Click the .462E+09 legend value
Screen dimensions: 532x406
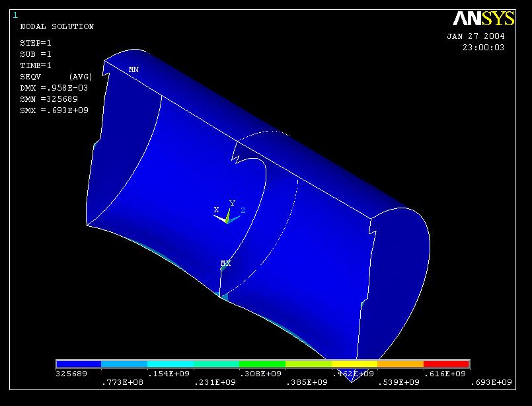(353, 374)
